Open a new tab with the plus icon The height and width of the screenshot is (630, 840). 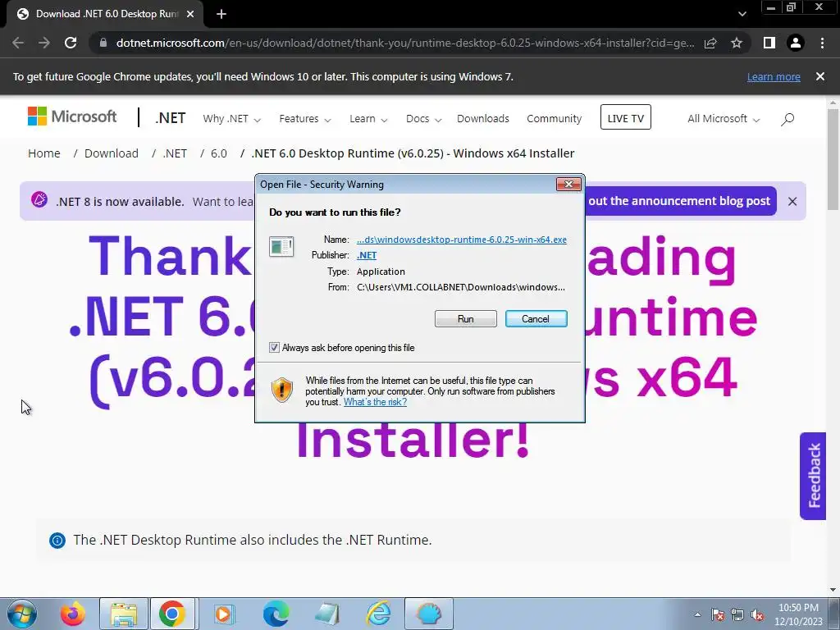[221, 15]
